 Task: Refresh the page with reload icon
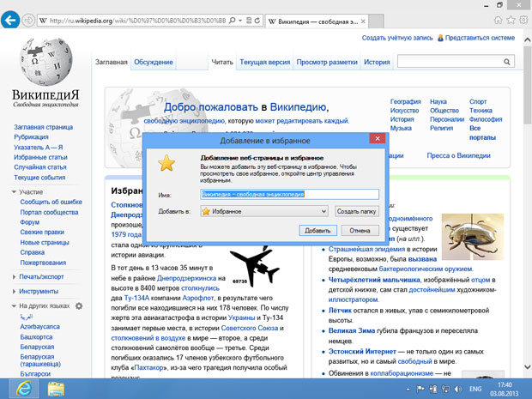coord(257,21)
